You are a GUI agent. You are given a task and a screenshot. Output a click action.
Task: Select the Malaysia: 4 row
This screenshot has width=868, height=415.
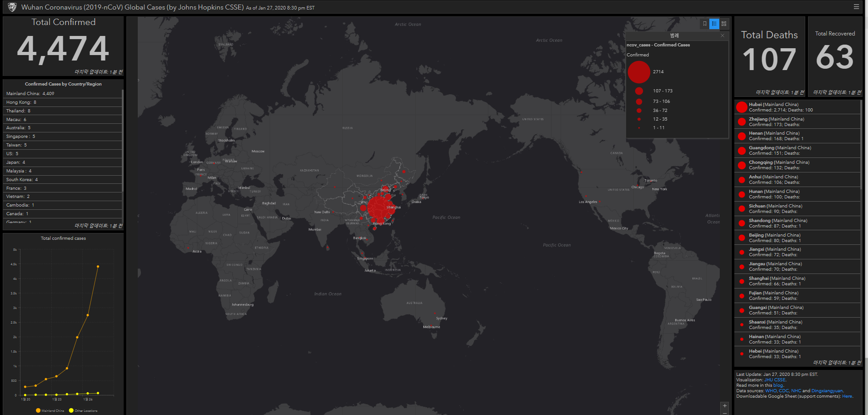coord(63,171)
